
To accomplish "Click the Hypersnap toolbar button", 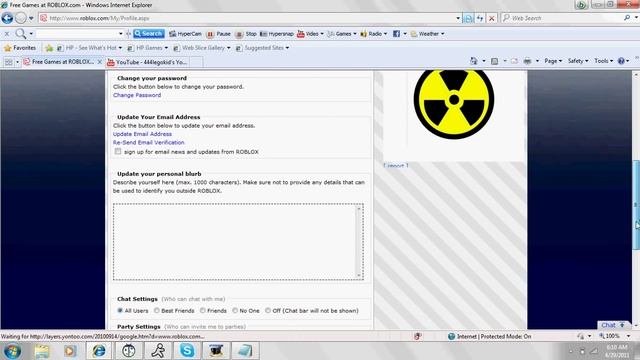I will click(x=276, y=34).
